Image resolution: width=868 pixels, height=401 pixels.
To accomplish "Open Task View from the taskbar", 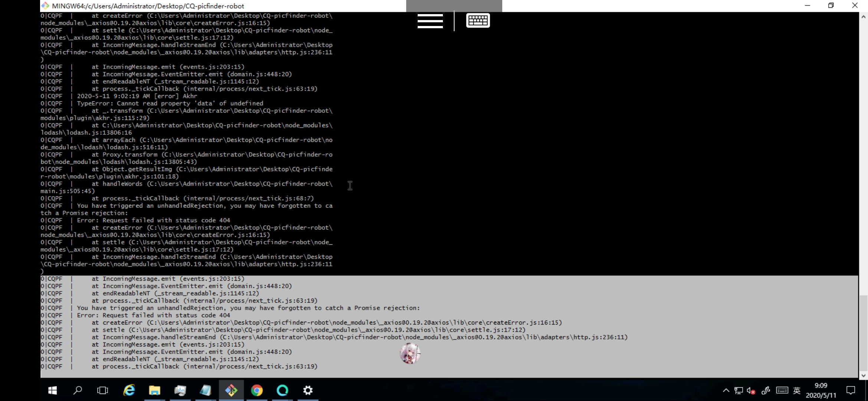I will pyautogui.click(x=103, y=391).
